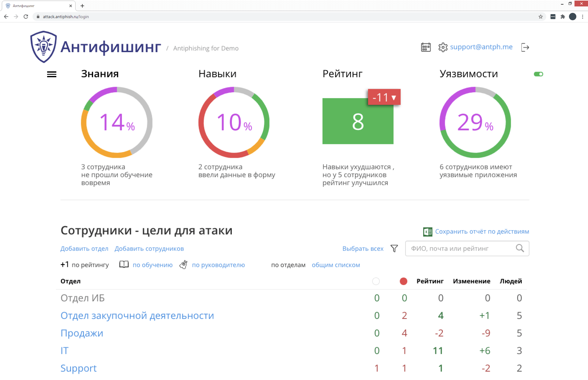Expand the -11 rating change badge

[384, 97]
